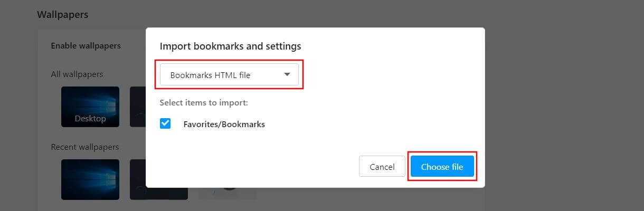Click the Cancel button
Viewport: 644px width, 211px height.
tap(382, 167)
